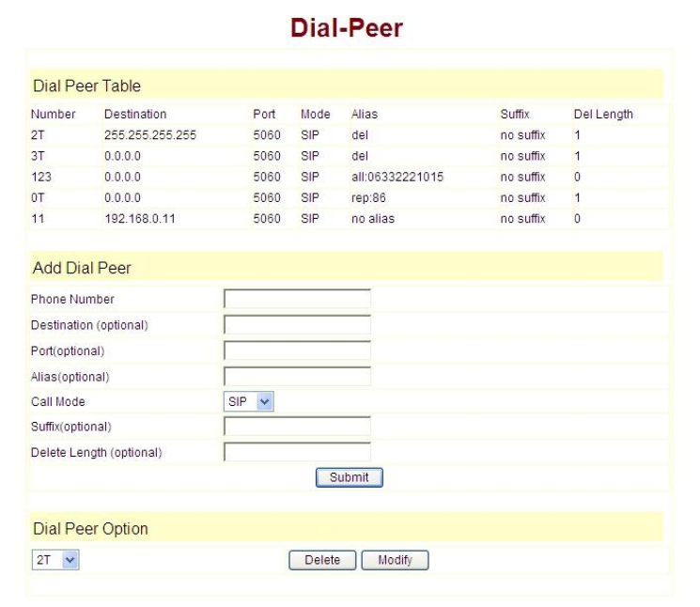Open the Call Mode SIP dropdown

(249, 401)
